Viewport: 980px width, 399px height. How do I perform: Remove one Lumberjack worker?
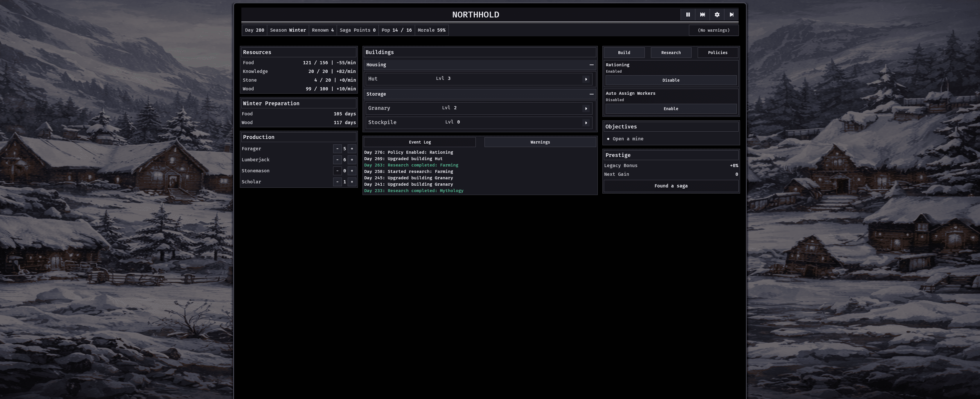[337, 160]
